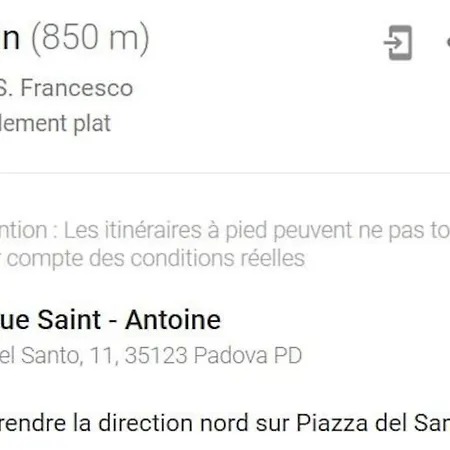Click the horizontal divider below route summary
Viewport: 450px width, 450px height.
[225, 173]
